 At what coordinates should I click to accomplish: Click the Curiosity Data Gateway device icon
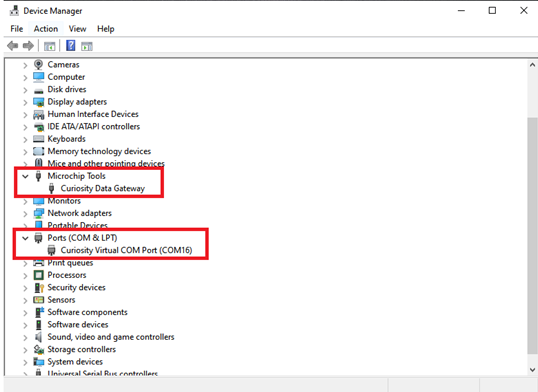51,188
